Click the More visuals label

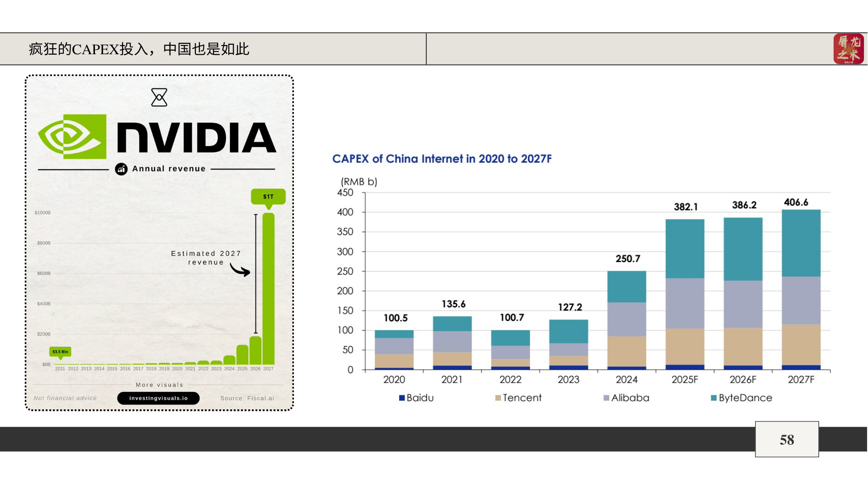click(x=160, y=385)
